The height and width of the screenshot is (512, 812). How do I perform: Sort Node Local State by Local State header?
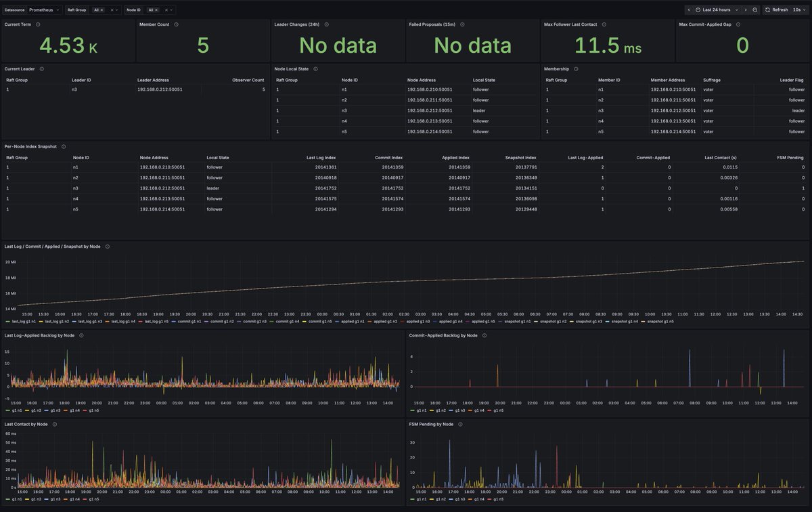484,79
